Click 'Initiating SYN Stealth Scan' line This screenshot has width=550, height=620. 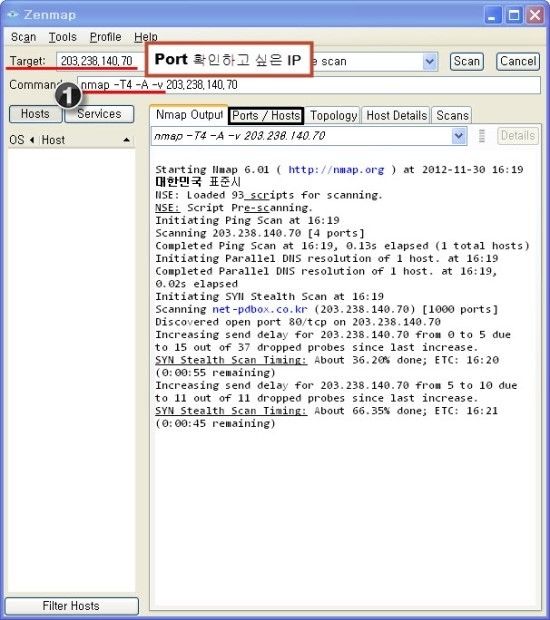[x=269, y=297]
